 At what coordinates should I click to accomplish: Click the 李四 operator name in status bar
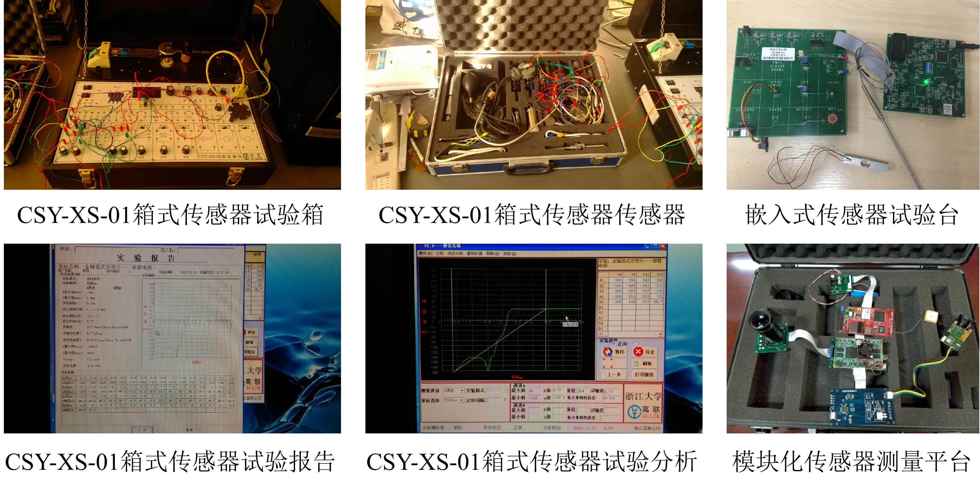coord(457,428)
